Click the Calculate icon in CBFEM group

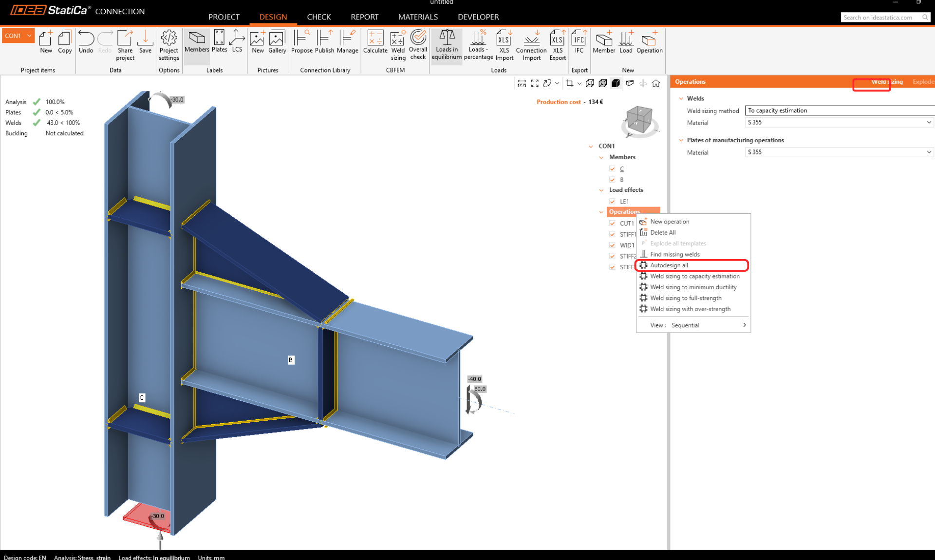(375, 42)
